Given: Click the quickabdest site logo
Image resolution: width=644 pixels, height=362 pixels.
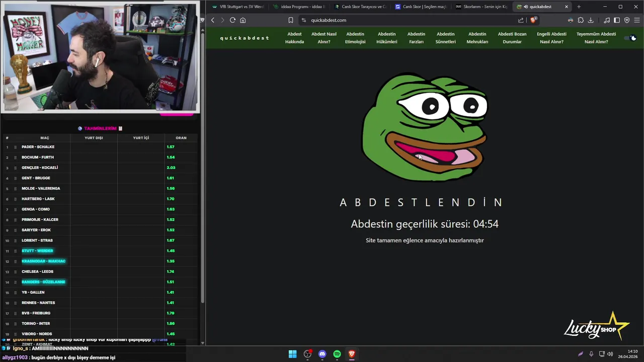Looking at the screenshot, I should [x=245, y=38].
